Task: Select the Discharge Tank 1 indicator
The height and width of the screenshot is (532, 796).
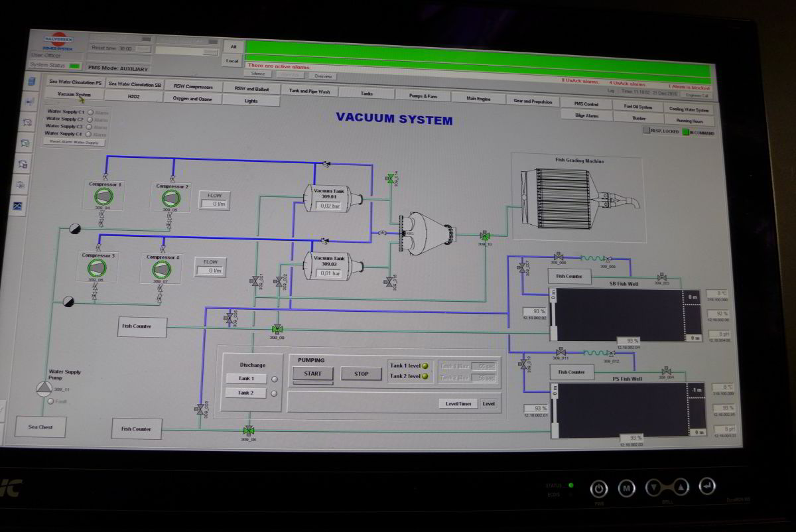Action: point(275,379)
